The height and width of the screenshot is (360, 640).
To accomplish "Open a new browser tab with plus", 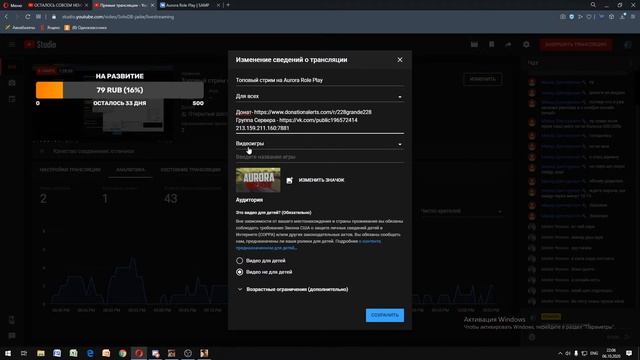I will point(228,5).
